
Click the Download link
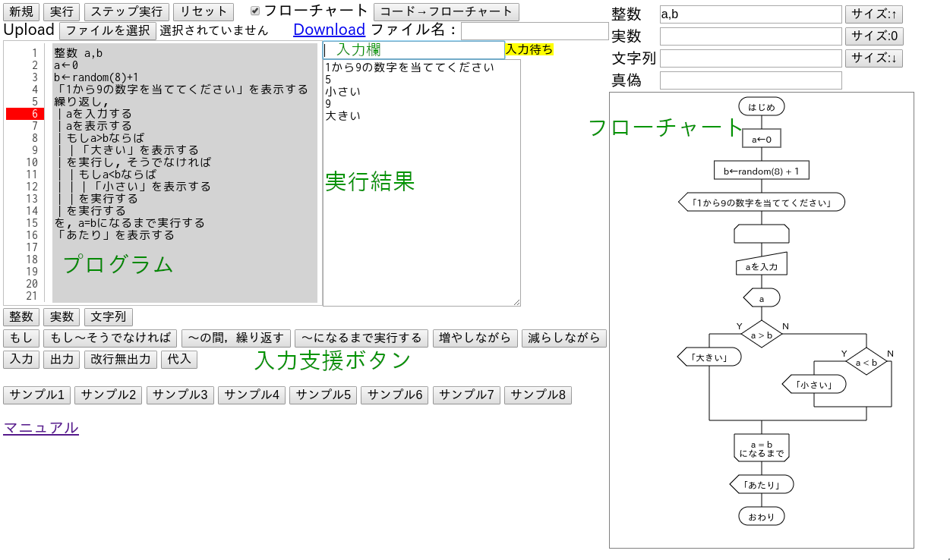point(329,30)
